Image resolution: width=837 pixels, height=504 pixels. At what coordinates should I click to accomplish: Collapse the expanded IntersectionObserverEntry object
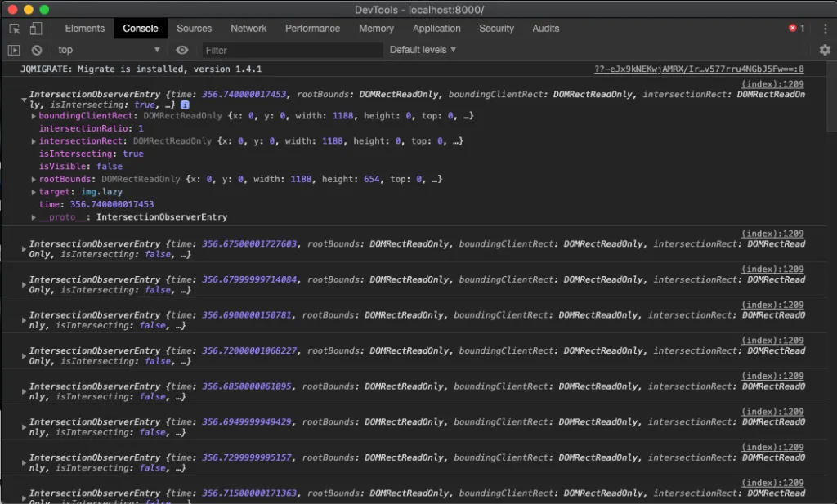click(x=24, y=100)
